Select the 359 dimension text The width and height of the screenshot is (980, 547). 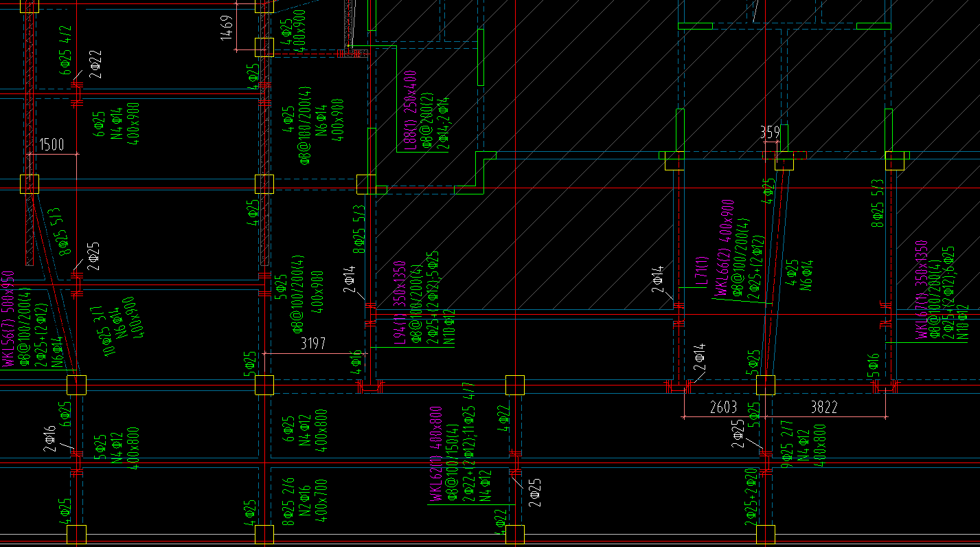[x=770, y=133]
